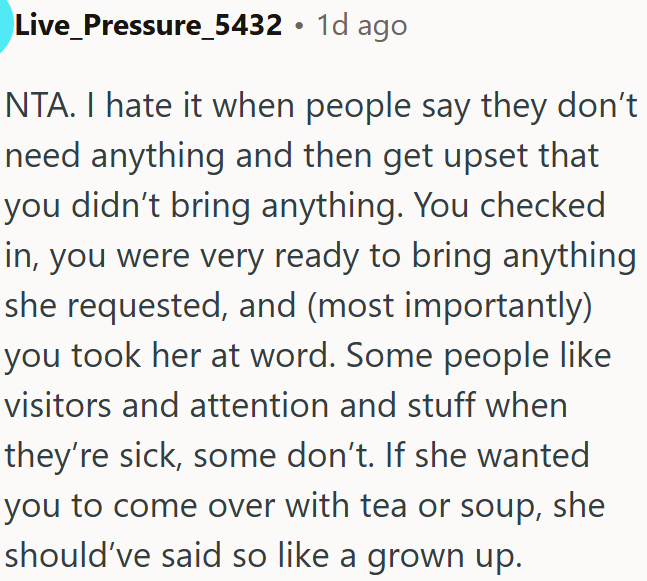Open the "1d ago" comment permalink
This screenshot has height=581, width=647.
click(x=361, y=26)
